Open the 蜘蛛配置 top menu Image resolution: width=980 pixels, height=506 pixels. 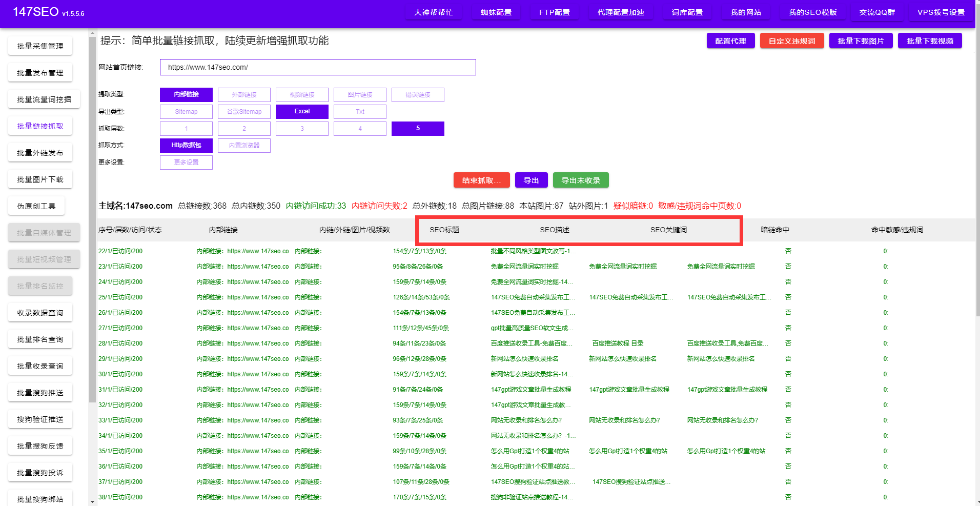tap(496, 12)
